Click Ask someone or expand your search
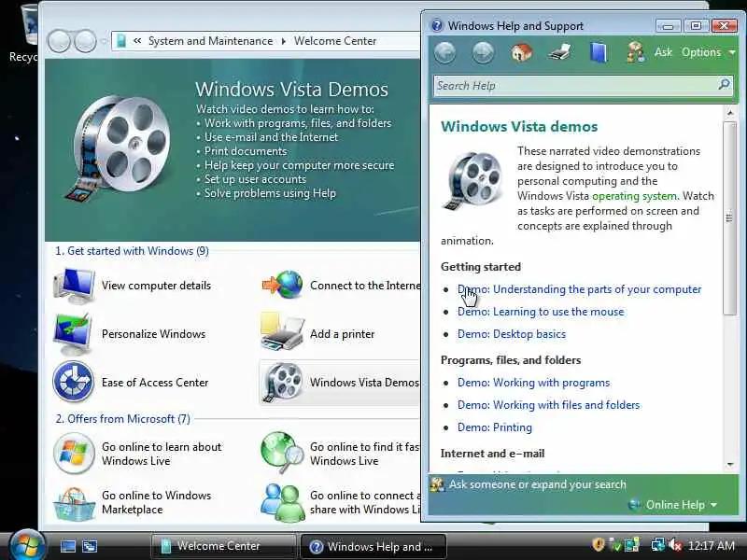Screen dimensions: 747x560 [x=538, y=484]
